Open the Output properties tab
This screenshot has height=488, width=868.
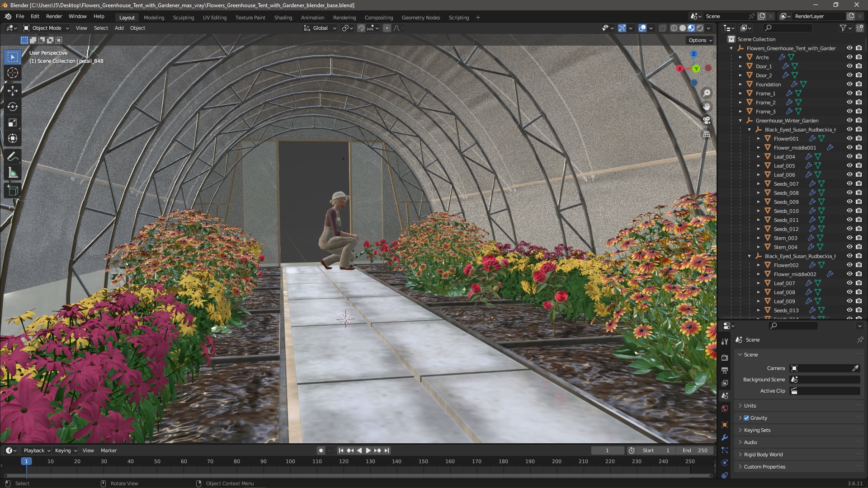point(725,370)
